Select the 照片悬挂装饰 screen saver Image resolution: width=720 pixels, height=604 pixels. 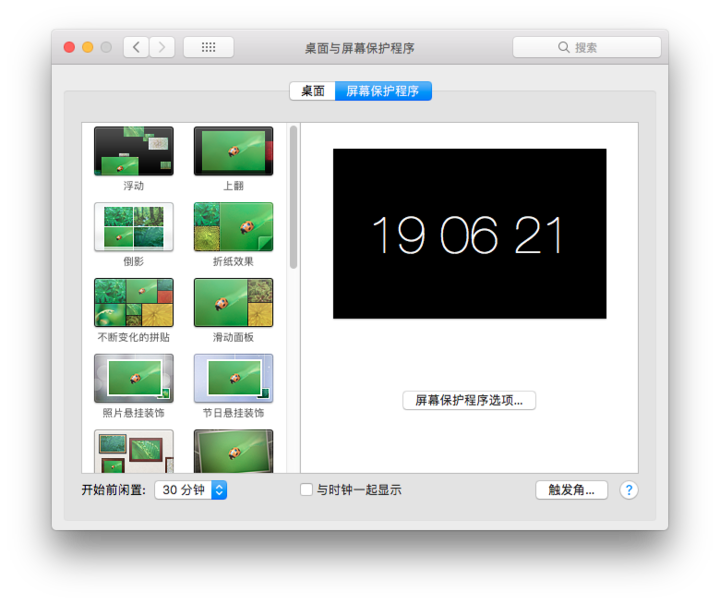tap(134, 378)
